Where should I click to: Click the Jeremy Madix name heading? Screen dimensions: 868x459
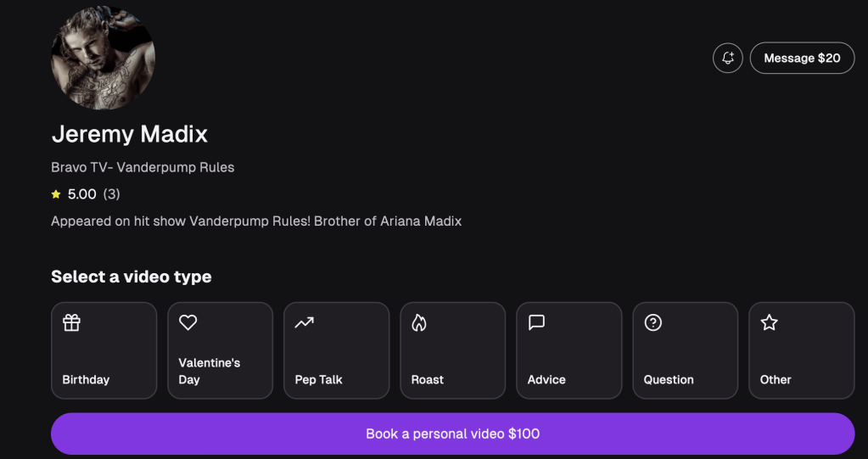[x=129, y=134]
